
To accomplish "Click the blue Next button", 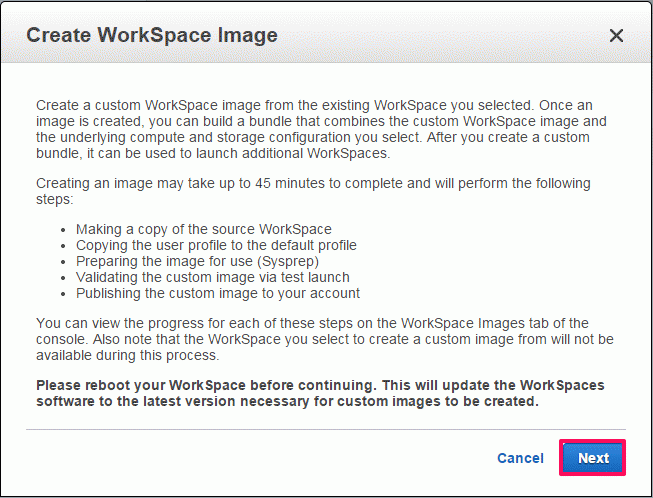I will (593, 458).
